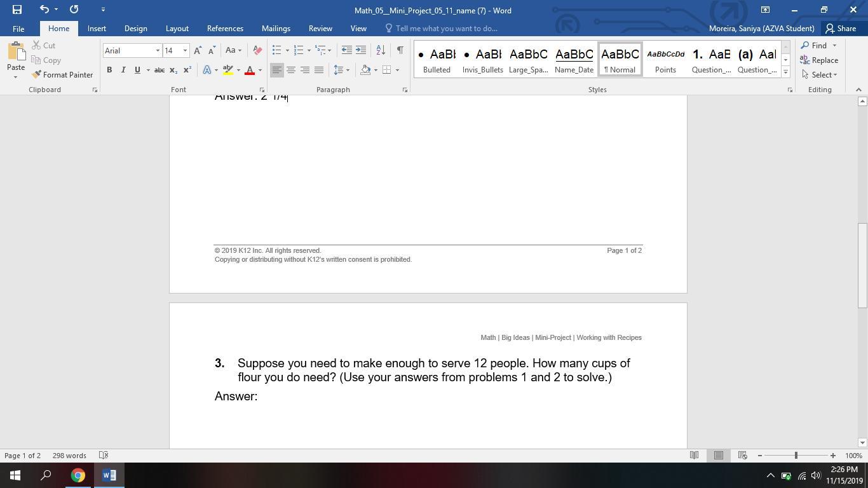Click the Share button

pyautogui.click(x=840, y=29)
